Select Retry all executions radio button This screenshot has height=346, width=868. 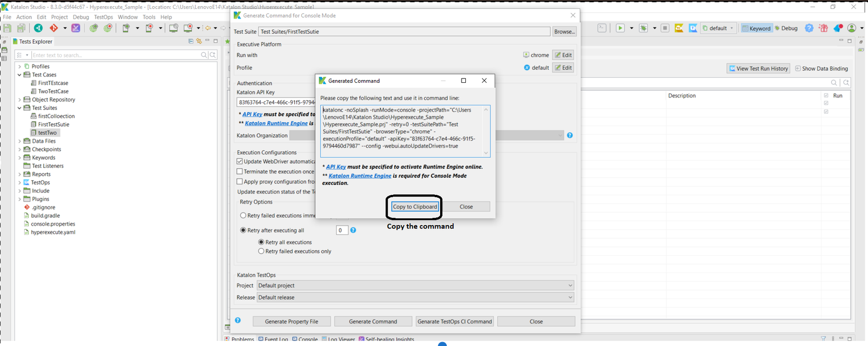click(x=261, y=242)
